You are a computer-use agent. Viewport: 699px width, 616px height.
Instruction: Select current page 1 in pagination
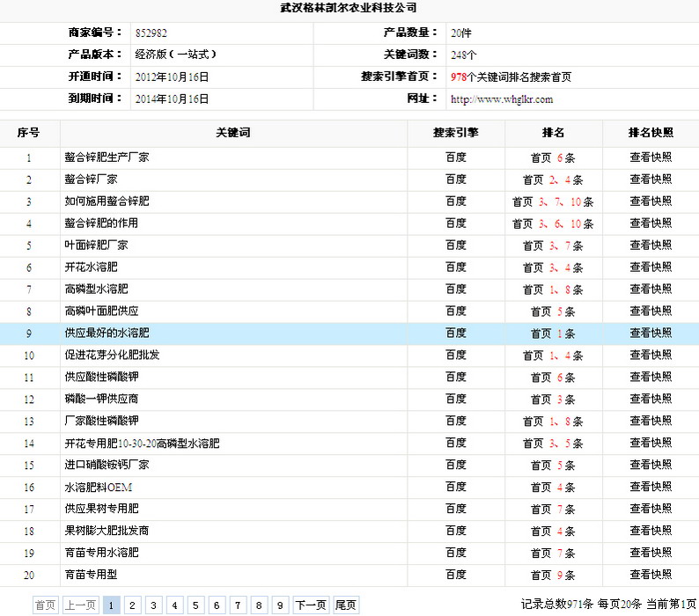tap(111, 605)
